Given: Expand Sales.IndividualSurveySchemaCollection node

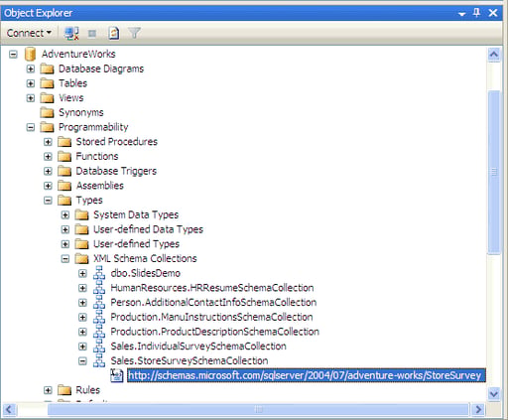Looking at the screenshot, I should pyautogui.click(x=82, y=347).
